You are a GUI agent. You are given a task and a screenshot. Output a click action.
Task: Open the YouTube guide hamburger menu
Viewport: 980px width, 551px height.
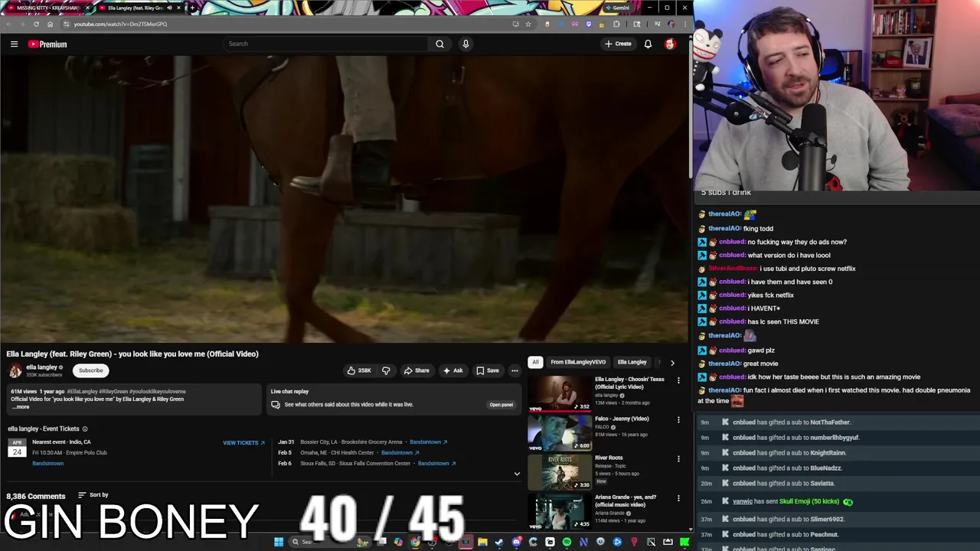tap(14, 44)
